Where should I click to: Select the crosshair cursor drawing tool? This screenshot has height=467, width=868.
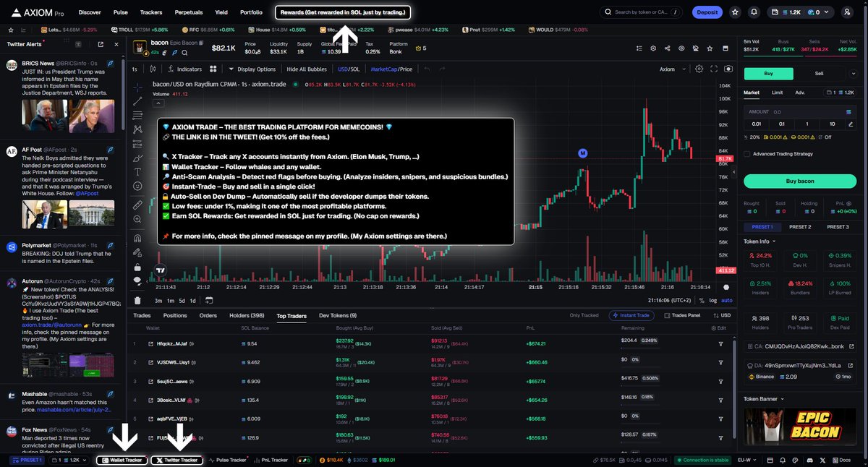click(x=137, y=87)
